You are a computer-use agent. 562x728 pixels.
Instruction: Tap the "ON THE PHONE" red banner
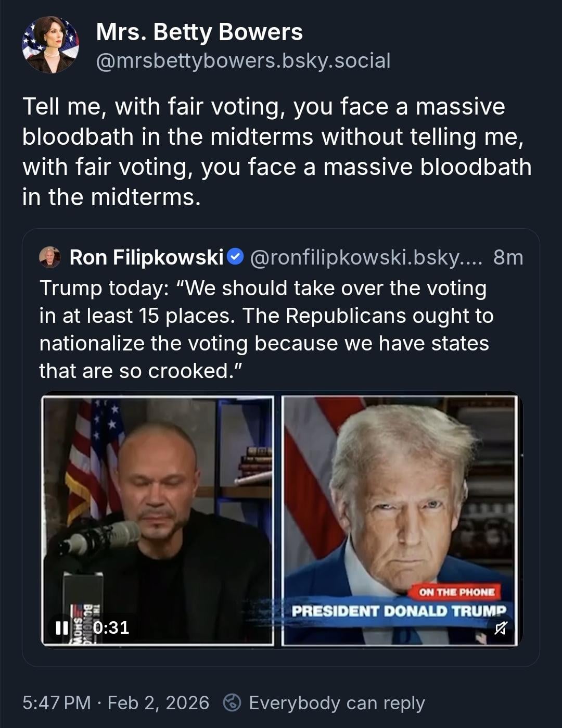456,592
